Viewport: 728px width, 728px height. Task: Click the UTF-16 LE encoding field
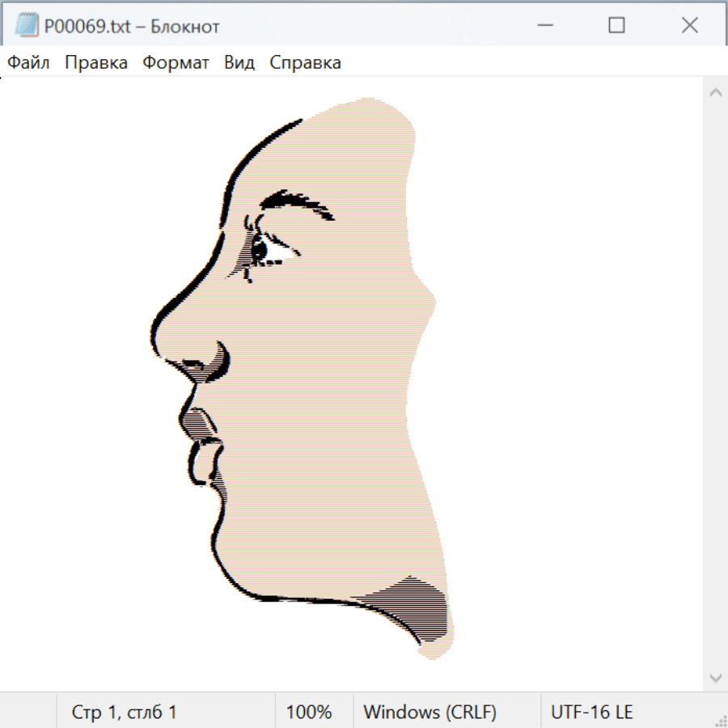point(591,712)
